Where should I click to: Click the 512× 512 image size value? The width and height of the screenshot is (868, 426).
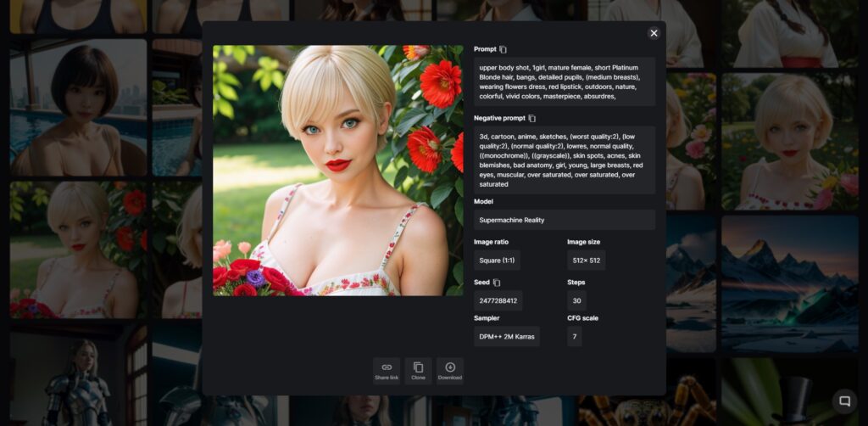tap(587, 261)
